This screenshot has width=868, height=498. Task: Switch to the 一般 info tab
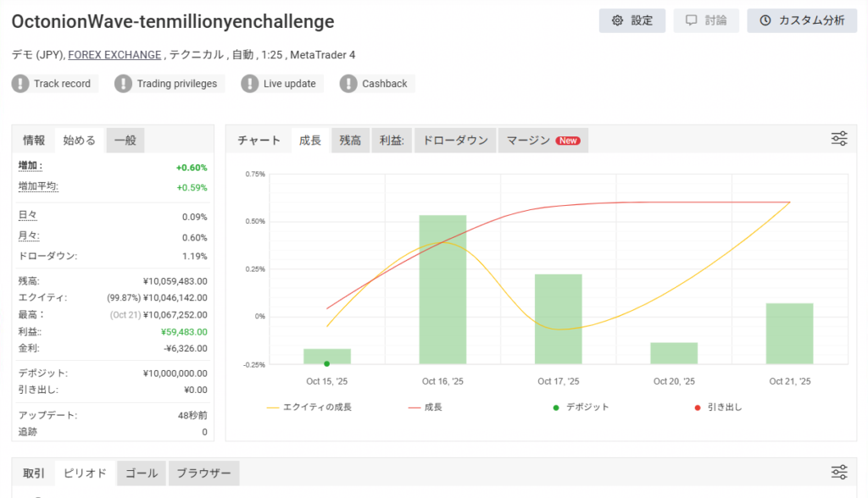tap(125, 141)
